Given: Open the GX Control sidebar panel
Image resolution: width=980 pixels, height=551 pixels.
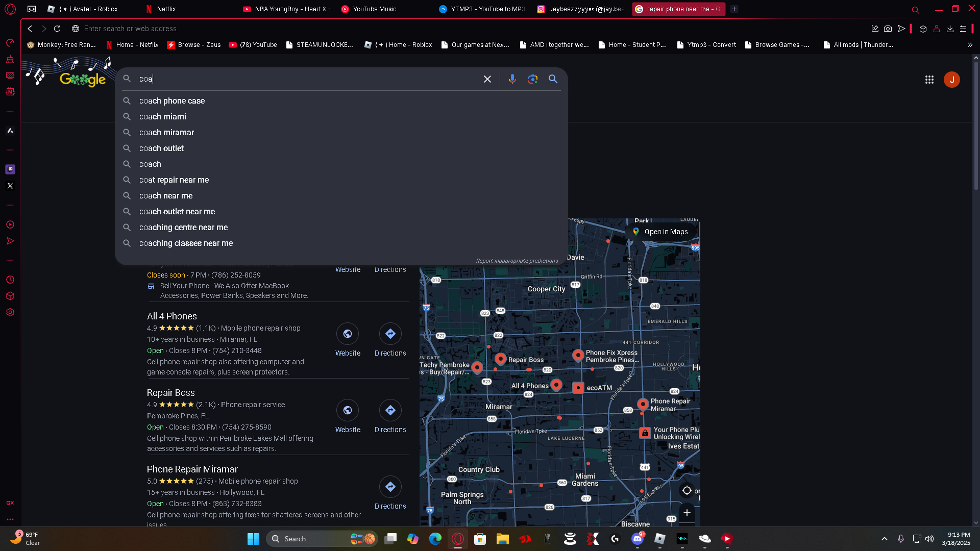Looking at the screenshot, I should coord(10,43).
